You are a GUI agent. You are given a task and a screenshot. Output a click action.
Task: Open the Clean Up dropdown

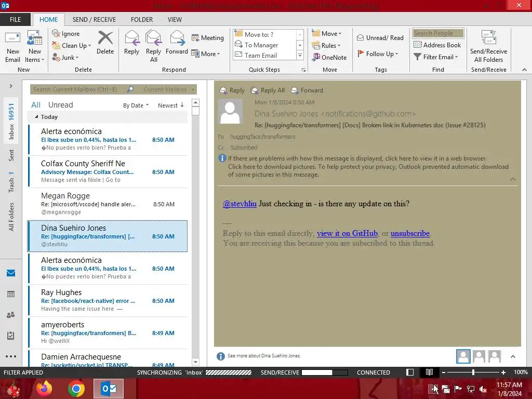coord(72,46)
